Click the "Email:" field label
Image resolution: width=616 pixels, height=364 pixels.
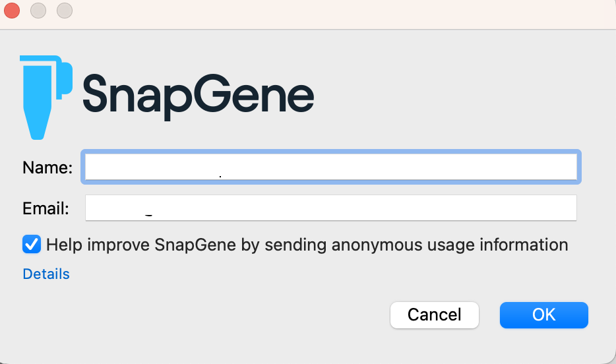pos(46,208)
